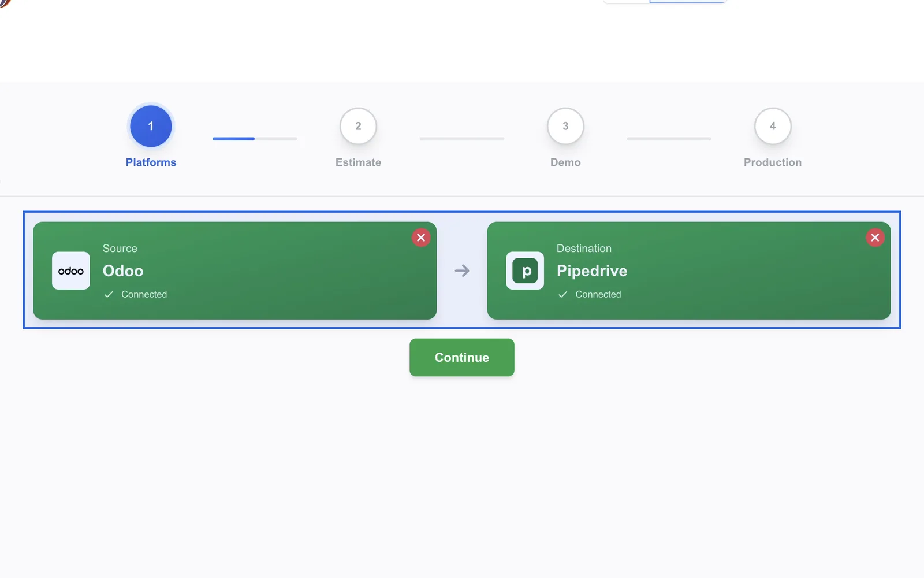The width and height of the screenshot is (924, 578).
Task: Click the Demo step label
Action: pos(565,162)
